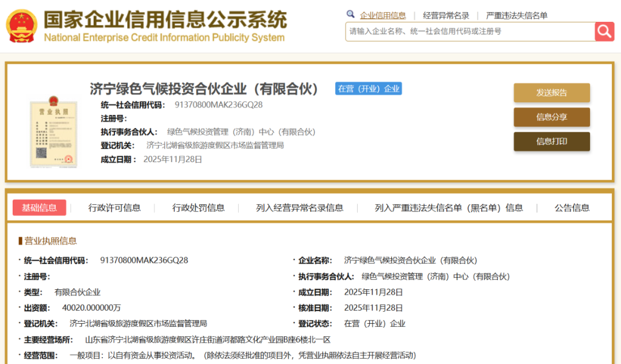Open the 行政处罚信息 tab

[x=198, y=208]
